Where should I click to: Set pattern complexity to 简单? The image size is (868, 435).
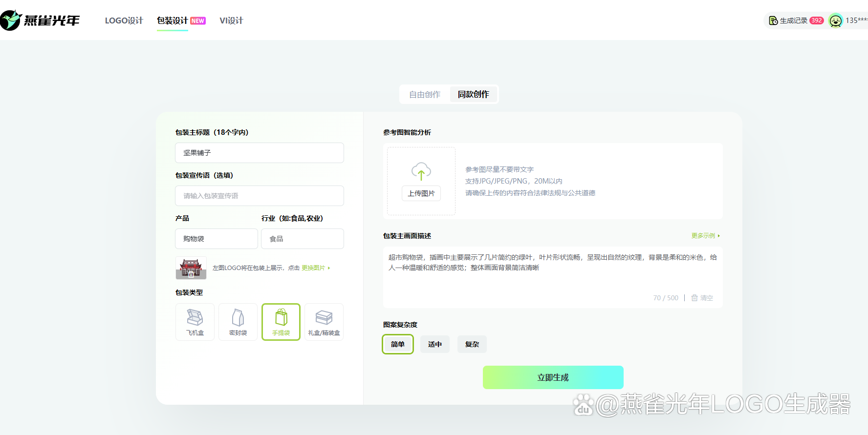coord(398,344)
